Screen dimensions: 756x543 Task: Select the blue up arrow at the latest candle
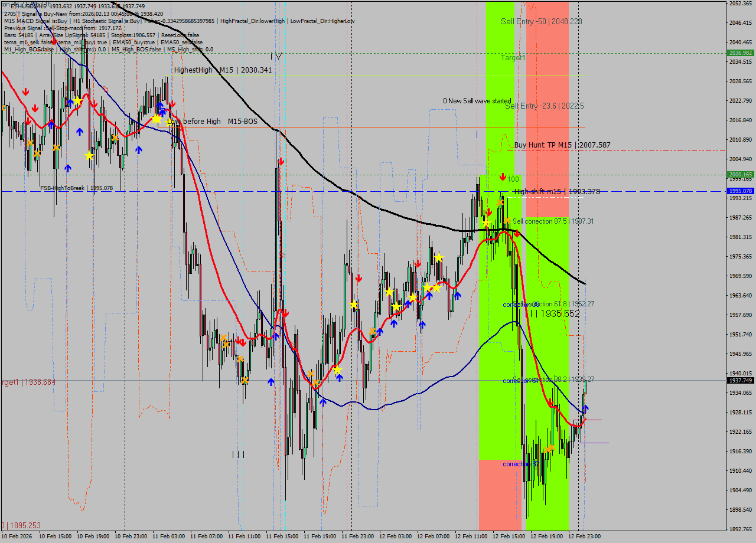click(x=585, y=408)
